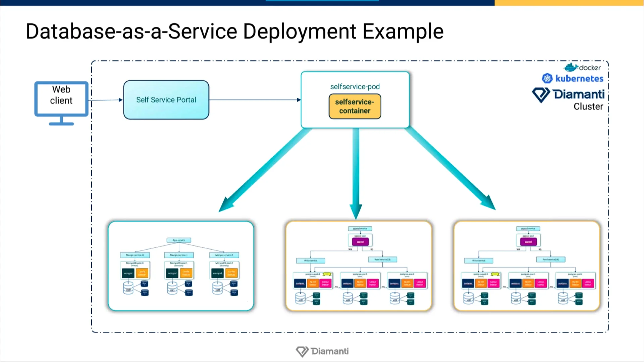Click the docker whale logo
This screenshot has width=644, height=362.
pos(571,67)
